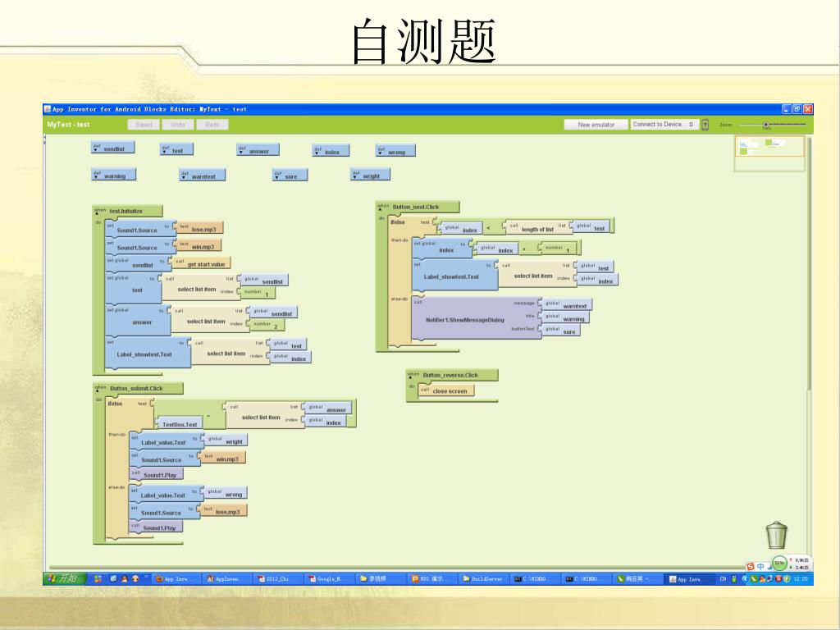Click the arrow on def warning block
Screen dimensions: 840x630
[x=97, y=176]
